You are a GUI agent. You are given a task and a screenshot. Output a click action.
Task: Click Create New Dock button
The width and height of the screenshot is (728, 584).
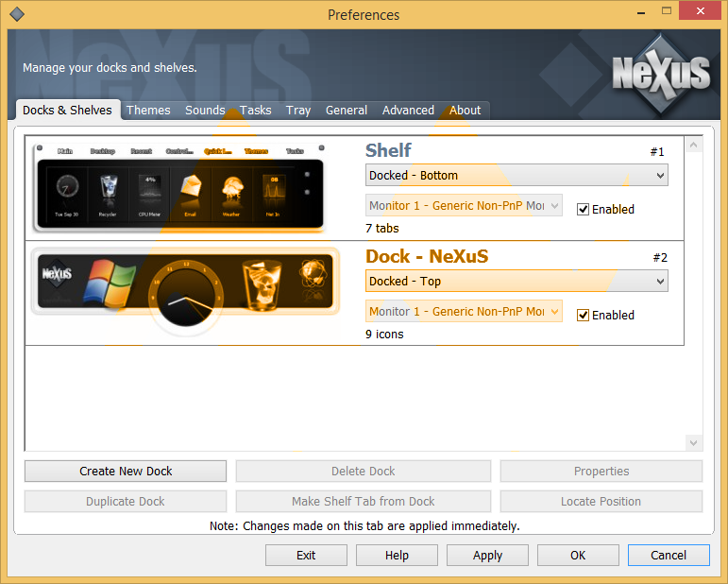(x=126, y=472)
